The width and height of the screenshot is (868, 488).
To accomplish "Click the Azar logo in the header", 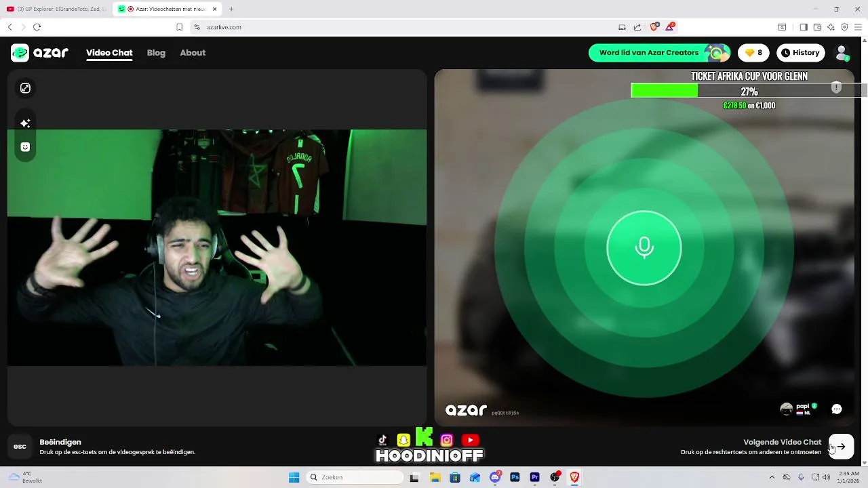I will [x=39, y=53].
